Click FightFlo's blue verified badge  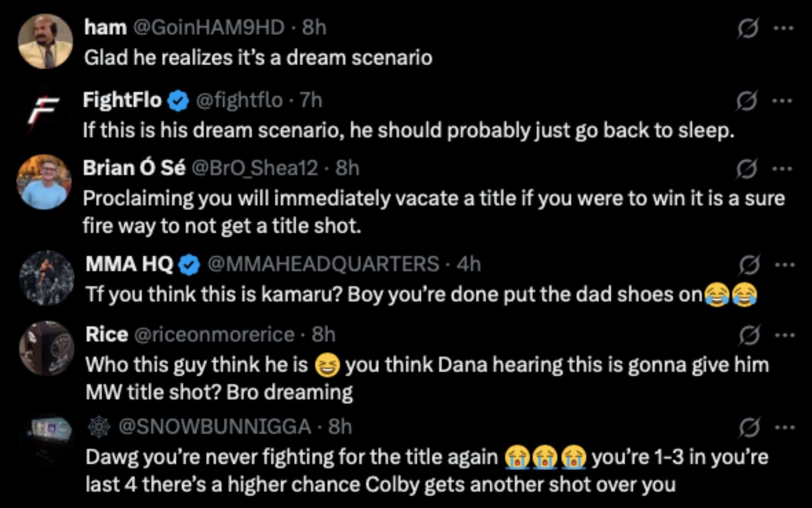click(x=178, y=101)
